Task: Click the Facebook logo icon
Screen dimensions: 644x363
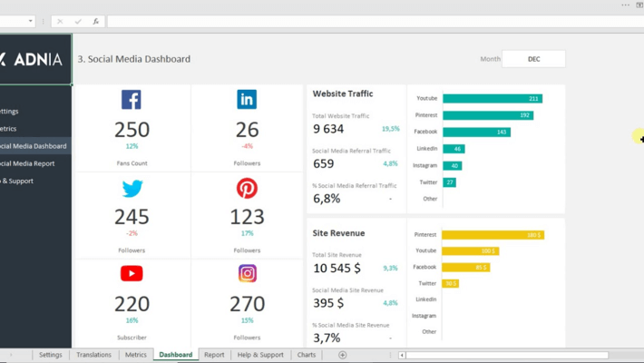Action: [x=132, y=99]
